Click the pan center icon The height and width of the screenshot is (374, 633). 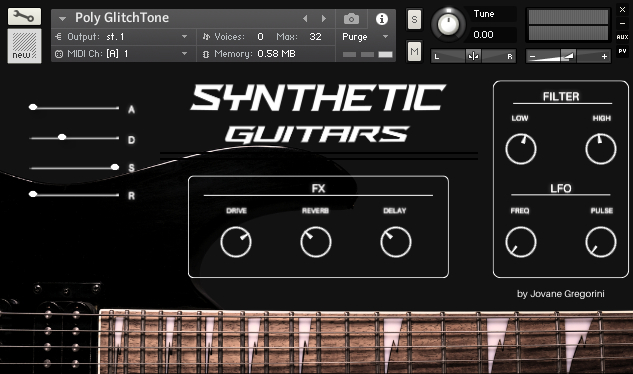473,56
